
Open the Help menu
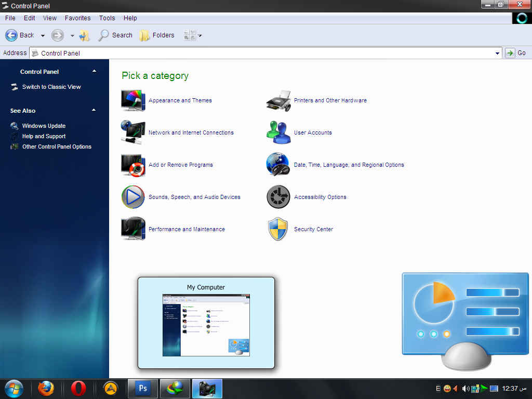pyautogui.click(x=130, y=18)
